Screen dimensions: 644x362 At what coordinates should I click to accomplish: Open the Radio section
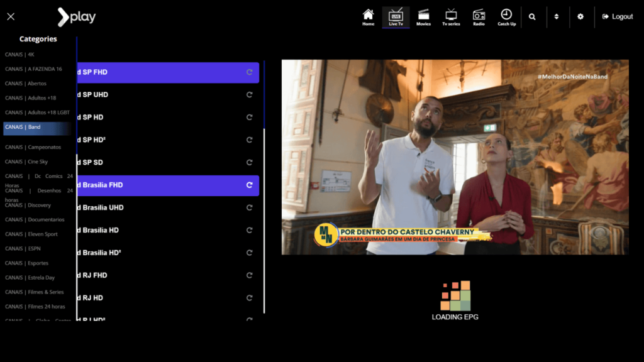coord(479,16)
